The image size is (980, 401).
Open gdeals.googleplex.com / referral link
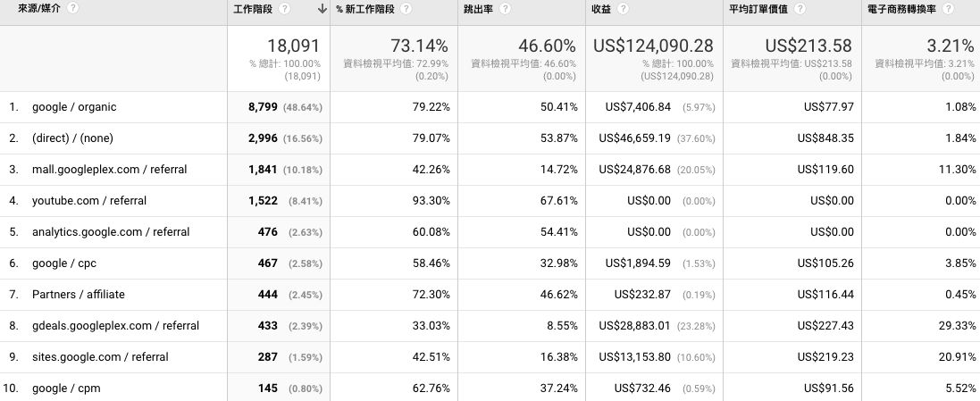point(115,326)
